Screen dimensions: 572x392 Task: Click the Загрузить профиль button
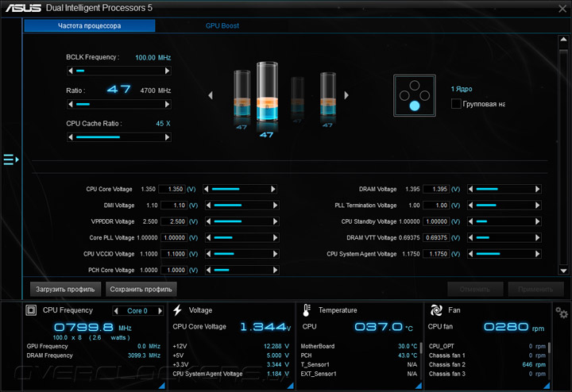(x=67, y=290)
